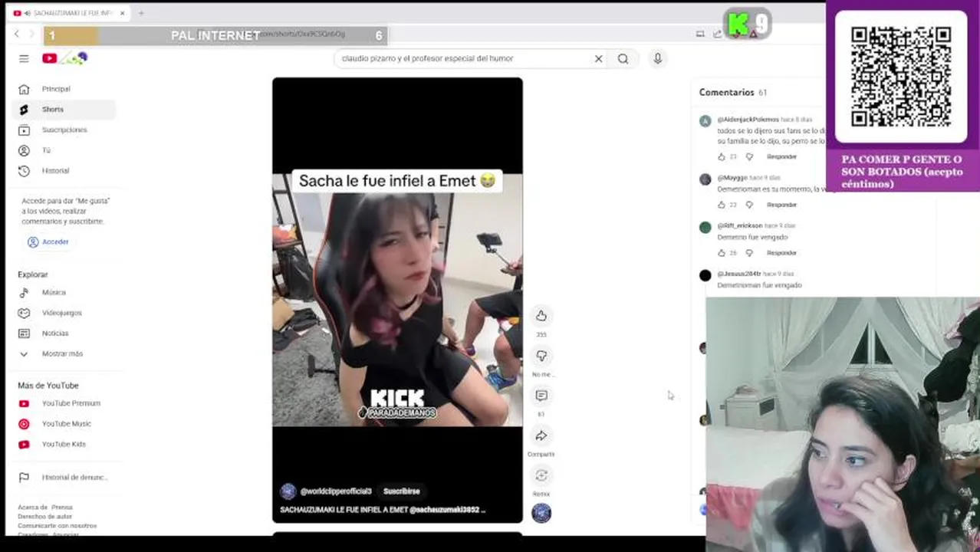Remix this Short
Viewport: 980px width, 552px height.
click(x=541, y=475)
